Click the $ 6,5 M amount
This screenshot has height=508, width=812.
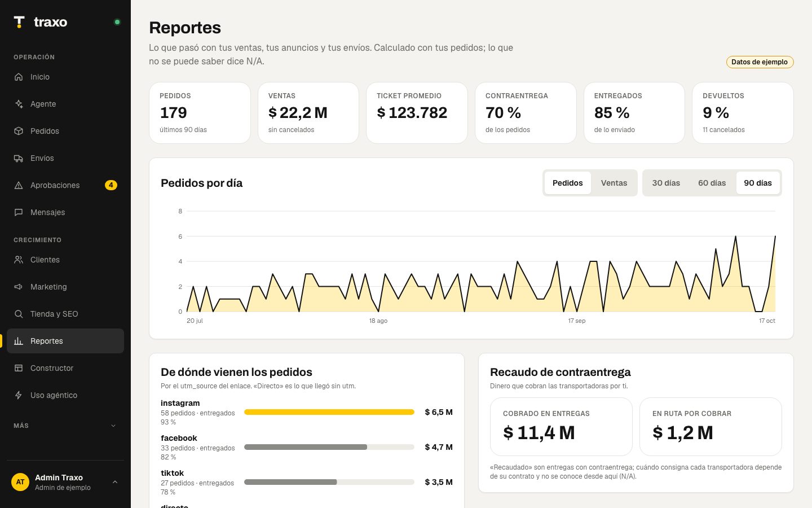click(x=439, y=412)
